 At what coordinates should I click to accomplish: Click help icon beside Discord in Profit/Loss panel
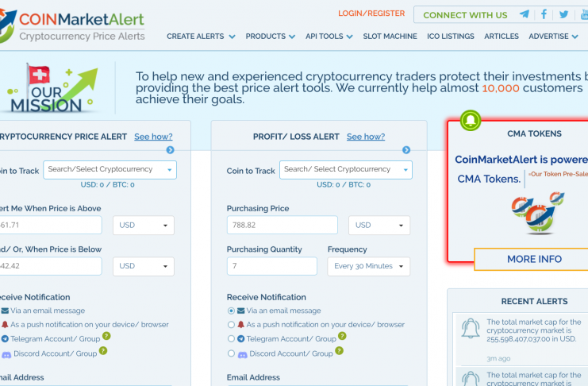(339, 351)
